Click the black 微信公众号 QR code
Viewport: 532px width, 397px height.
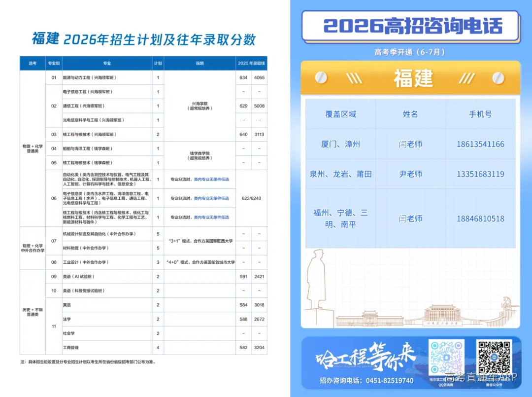(494, 357)
